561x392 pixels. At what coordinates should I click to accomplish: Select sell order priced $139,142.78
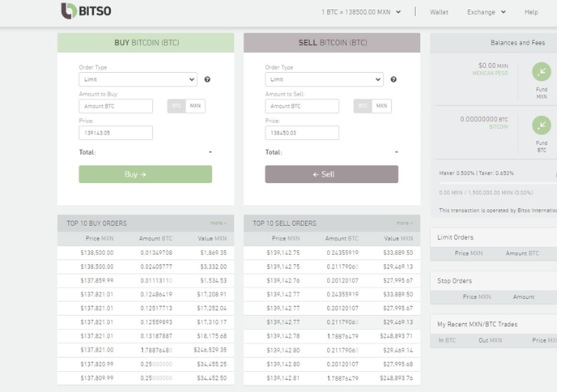point(332,336)
